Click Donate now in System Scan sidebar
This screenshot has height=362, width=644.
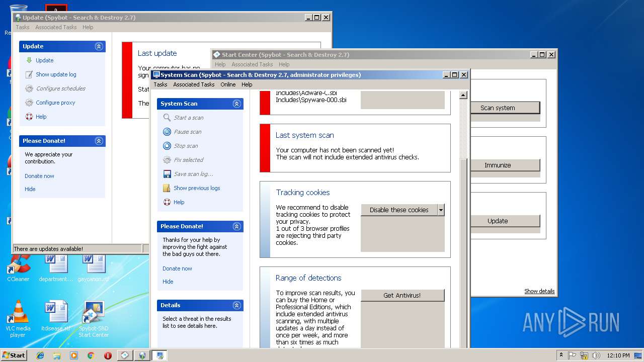click(177, 268)
